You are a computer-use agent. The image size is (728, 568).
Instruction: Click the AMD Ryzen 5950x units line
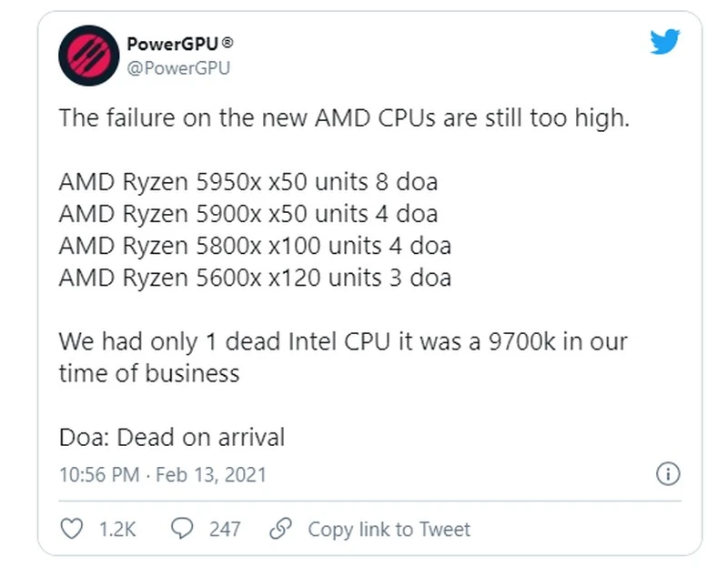(x=248, y=182)
